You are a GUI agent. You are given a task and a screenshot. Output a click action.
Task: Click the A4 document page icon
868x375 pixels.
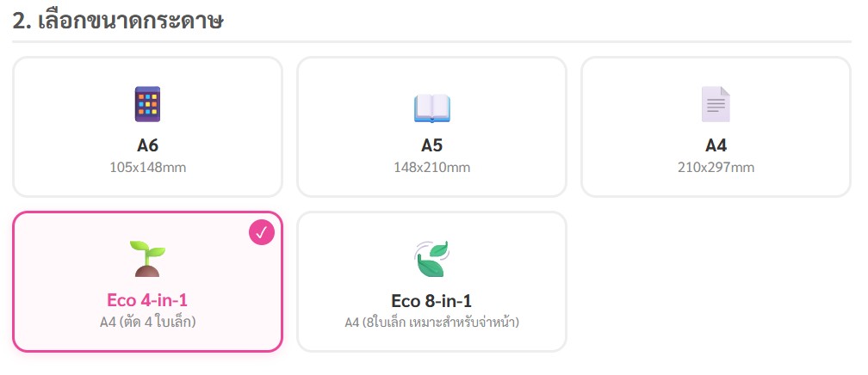click(716, 105)
